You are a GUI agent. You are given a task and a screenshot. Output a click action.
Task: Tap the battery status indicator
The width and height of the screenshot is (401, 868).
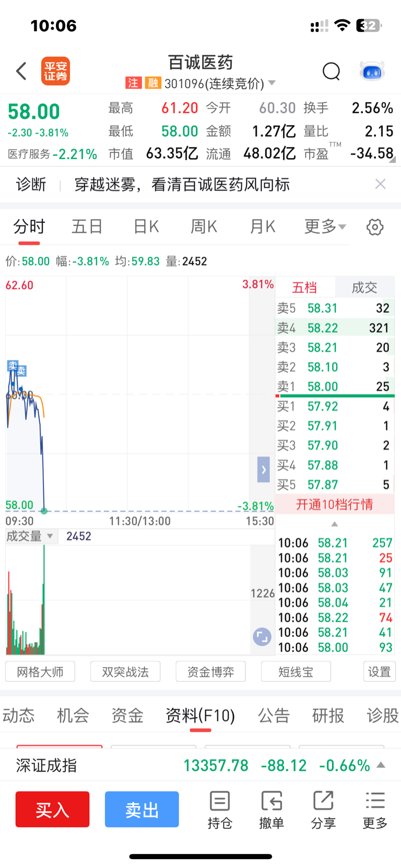click(x=369, y=25)
